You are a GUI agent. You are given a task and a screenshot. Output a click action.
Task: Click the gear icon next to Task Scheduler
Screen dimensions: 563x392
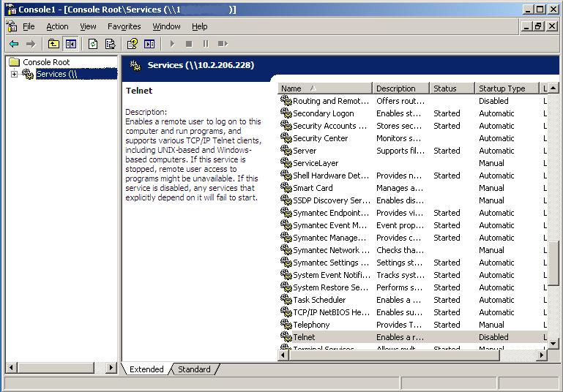[286, 299]
